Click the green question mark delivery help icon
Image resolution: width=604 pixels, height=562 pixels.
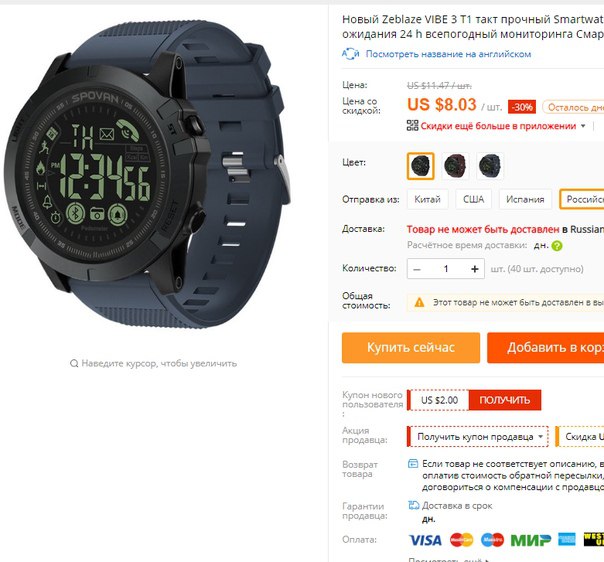coord(557,246)
